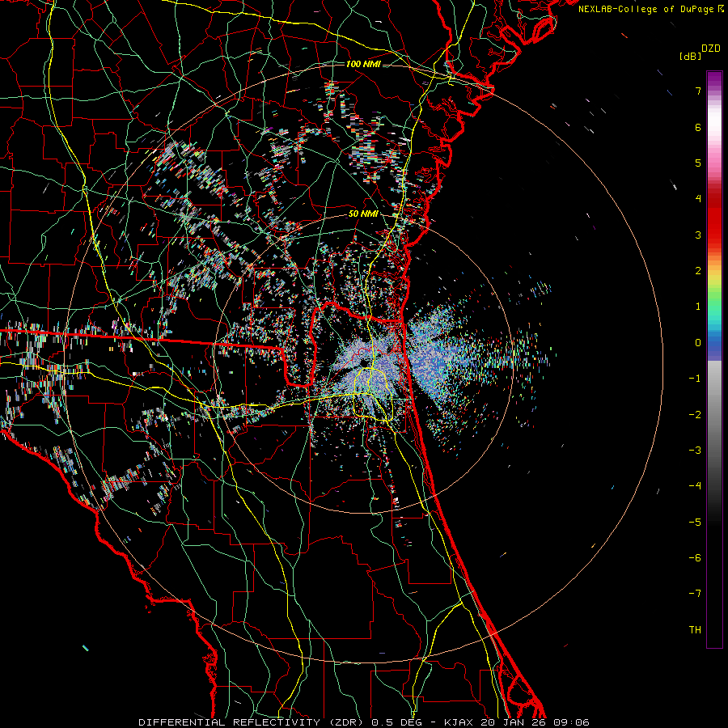
Task: Click the DZD label above the color scale
Action: (711, 49)
